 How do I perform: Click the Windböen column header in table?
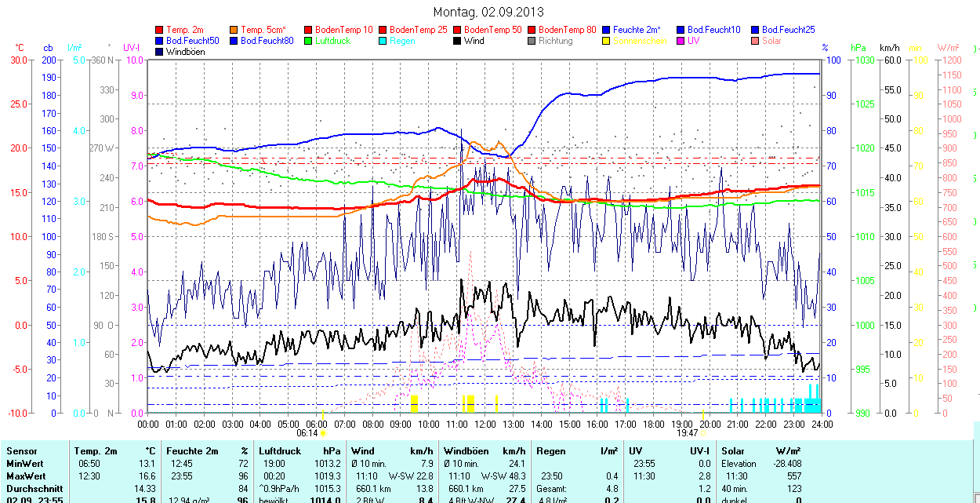coord(466,451)
